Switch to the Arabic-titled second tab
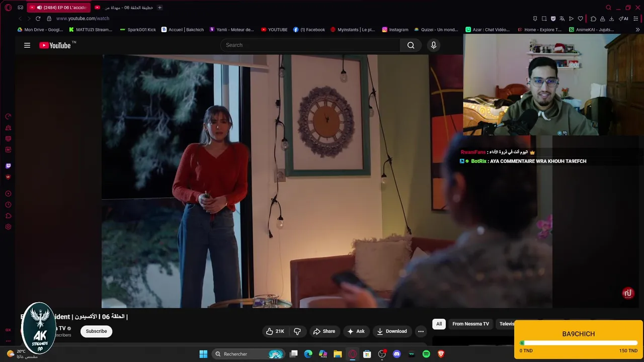The width and height of the screenshot is (644, 362). coord(124,8)
